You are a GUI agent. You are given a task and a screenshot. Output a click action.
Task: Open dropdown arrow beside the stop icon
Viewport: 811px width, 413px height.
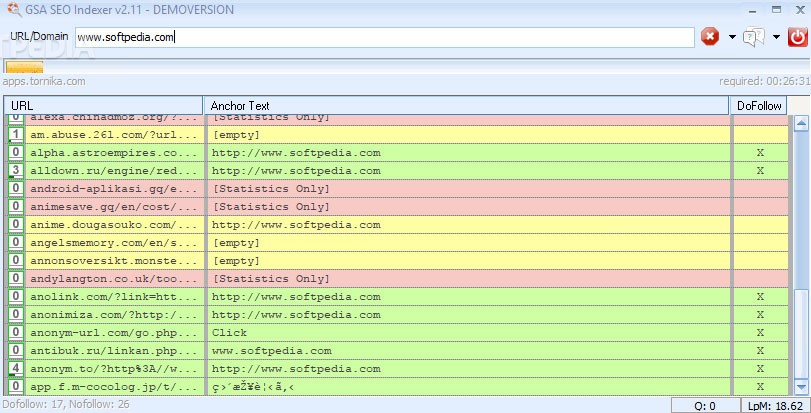pos(732,38)
